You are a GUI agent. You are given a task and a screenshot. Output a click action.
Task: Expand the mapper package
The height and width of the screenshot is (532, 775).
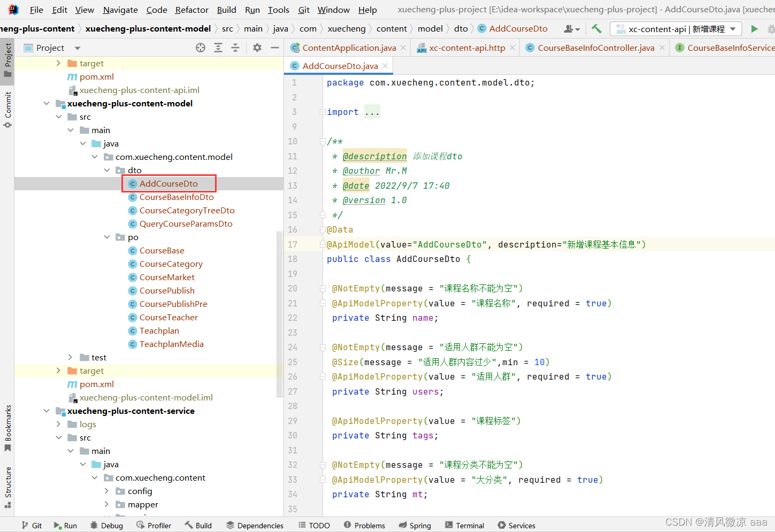click(107, 504)
